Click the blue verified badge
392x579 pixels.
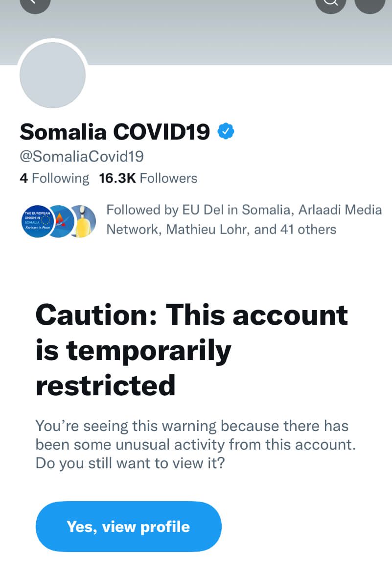coord(226,131)
